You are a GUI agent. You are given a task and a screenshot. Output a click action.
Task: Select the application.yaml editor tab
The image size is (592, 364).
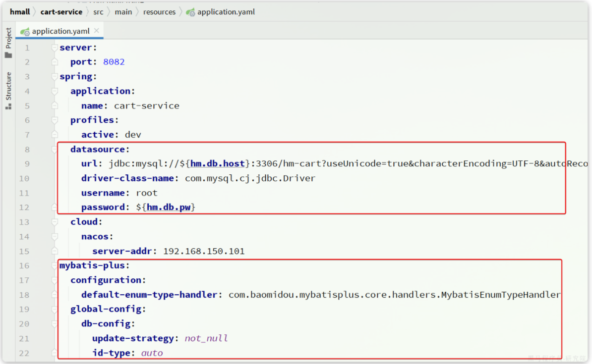[x=60, y=31]
